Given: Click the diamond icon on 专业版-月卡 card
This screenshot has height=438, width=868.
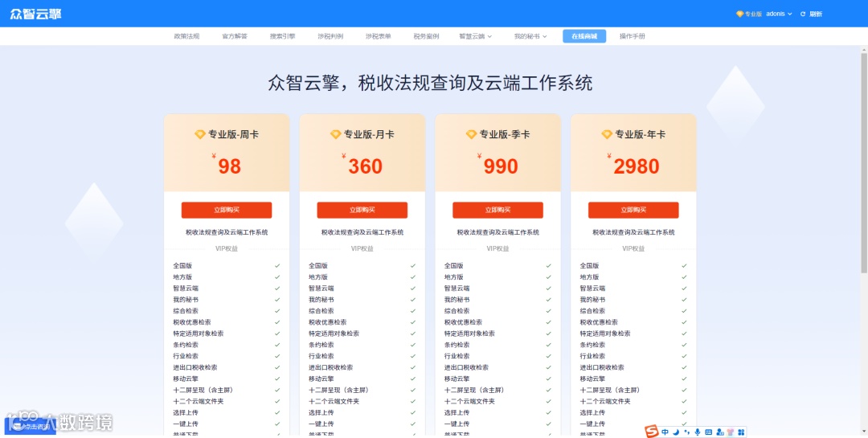Looking at the screenshot, I should (335, 134).
